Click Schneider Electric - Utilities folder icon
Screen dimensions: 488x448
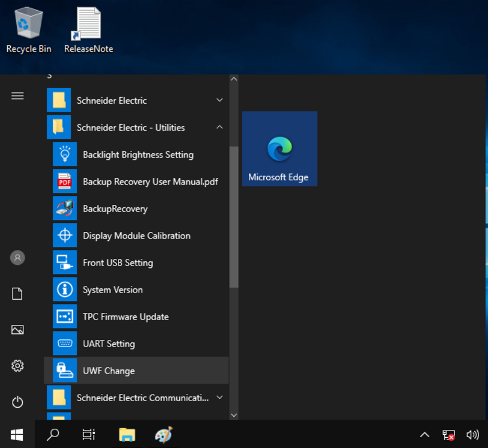[59, 127]
